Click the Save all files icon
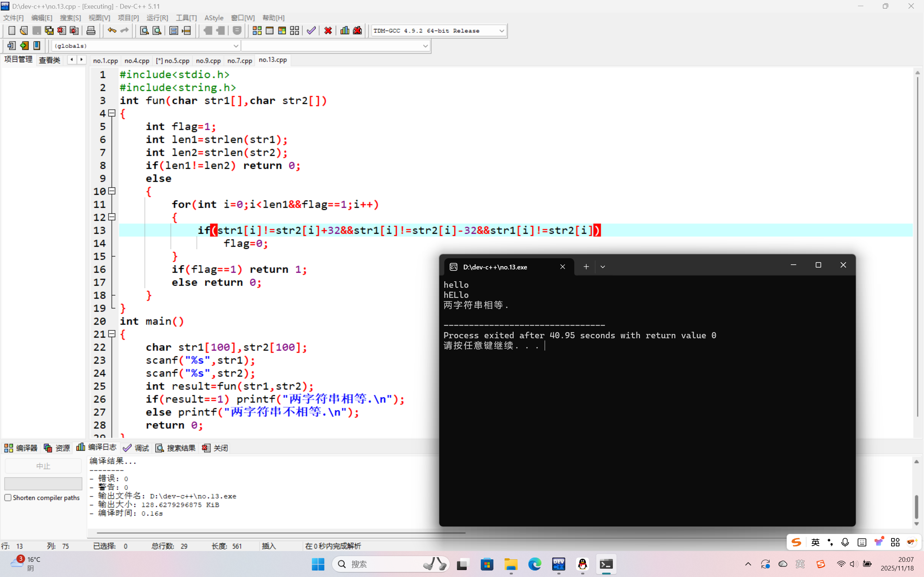924x577 pixels. (49, 31)
